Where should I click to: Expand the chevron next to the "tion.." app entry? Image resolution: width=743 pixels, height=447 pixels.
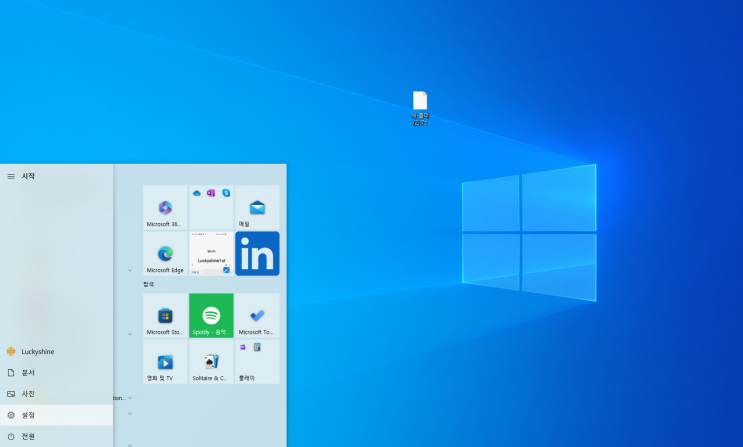click(x=130, y=398)
